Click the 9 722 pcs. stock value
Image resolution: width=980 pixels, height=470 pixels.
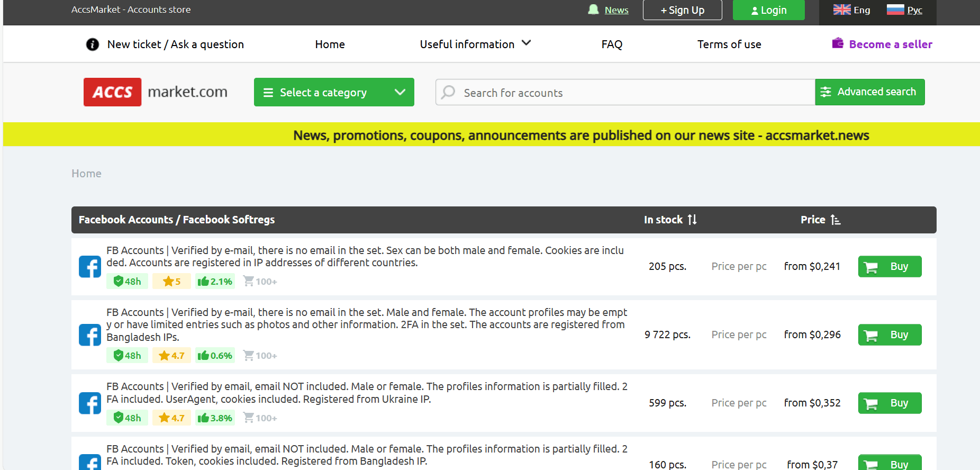667,335
